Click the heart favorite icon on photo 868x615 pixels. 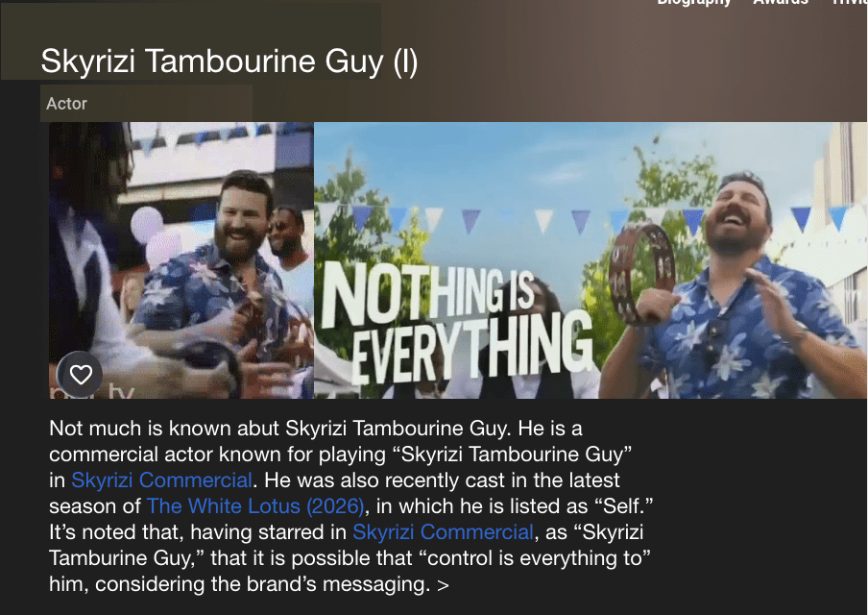[81, 375]
